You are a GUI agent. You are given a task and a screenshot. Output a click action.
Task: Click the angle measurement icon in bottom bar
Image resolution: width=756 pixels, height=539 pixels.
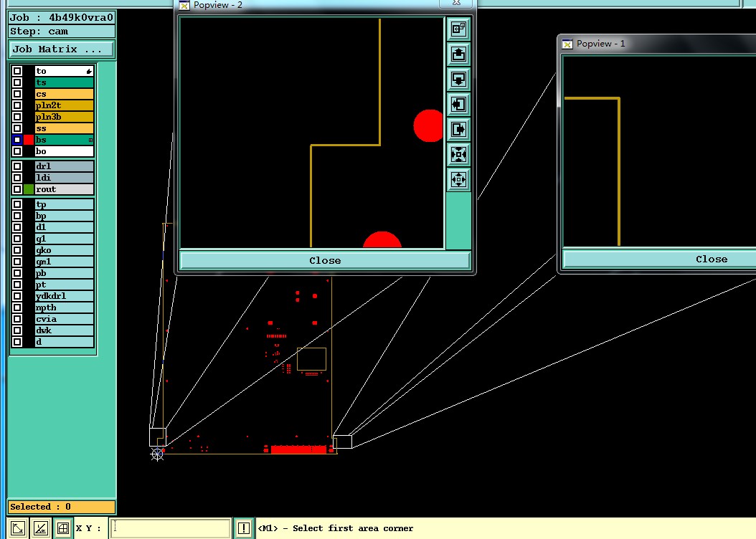(41, 528)
